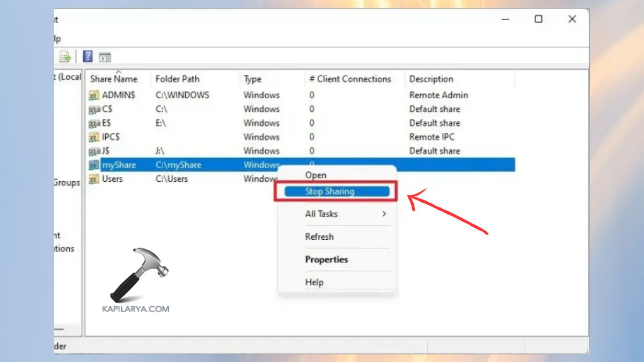
Task: Choose Stop Sharing from the context menu
Action: [x=329, y=191]
